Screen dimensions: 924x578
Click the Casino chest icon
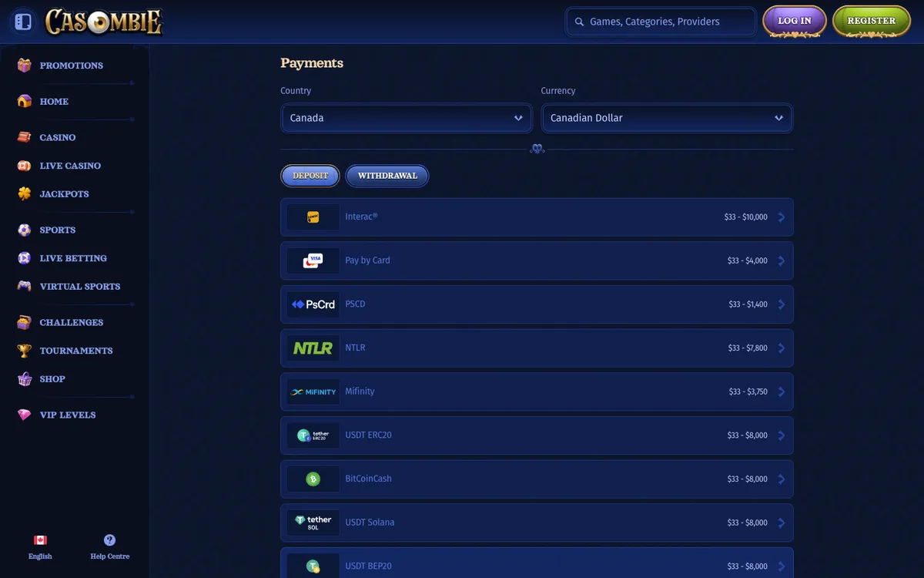point(25,137)
